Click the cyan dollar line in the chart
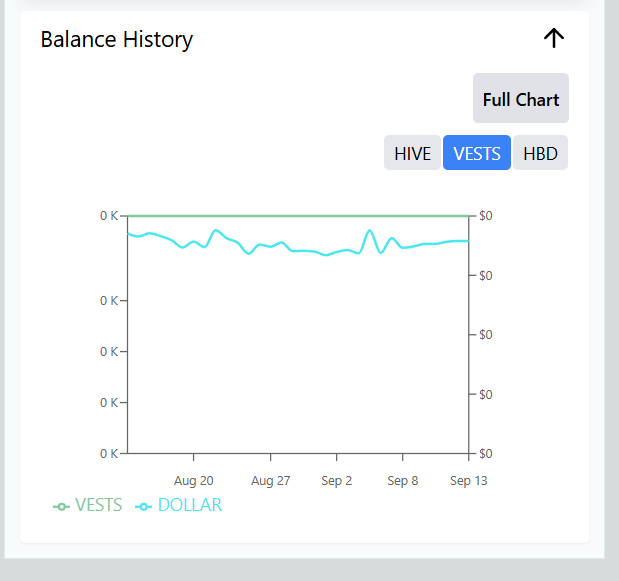This screenshot has height=581, width=619. [300, 250]
